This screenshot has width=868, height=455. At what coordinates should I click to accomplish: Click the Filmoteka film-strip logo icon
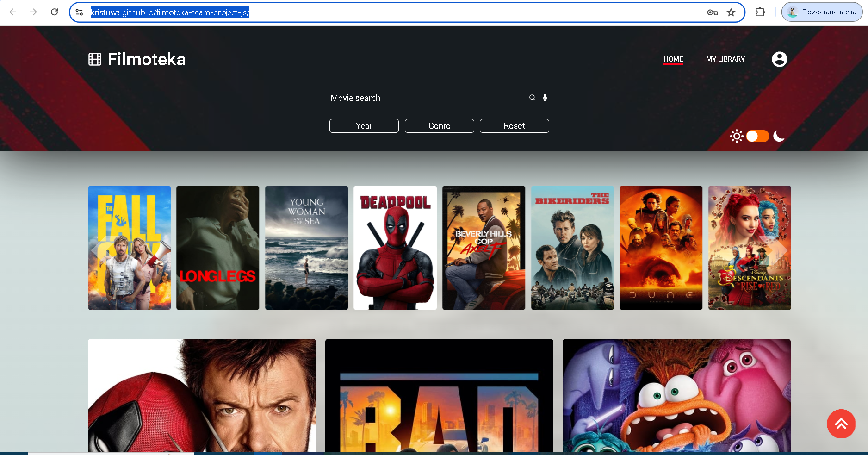click(x=95, y=59)
